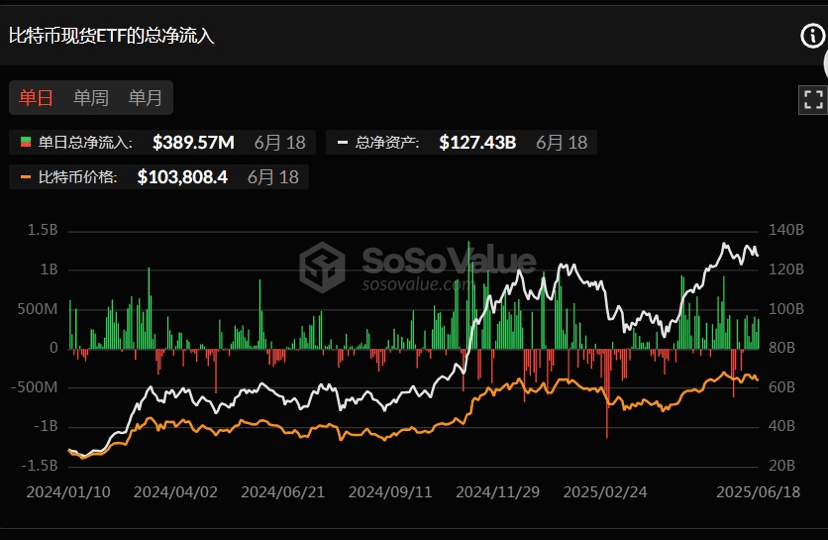828x540 pixels.
Task: Toggle 比特币价格 legend series
Action: click(158, 177)
